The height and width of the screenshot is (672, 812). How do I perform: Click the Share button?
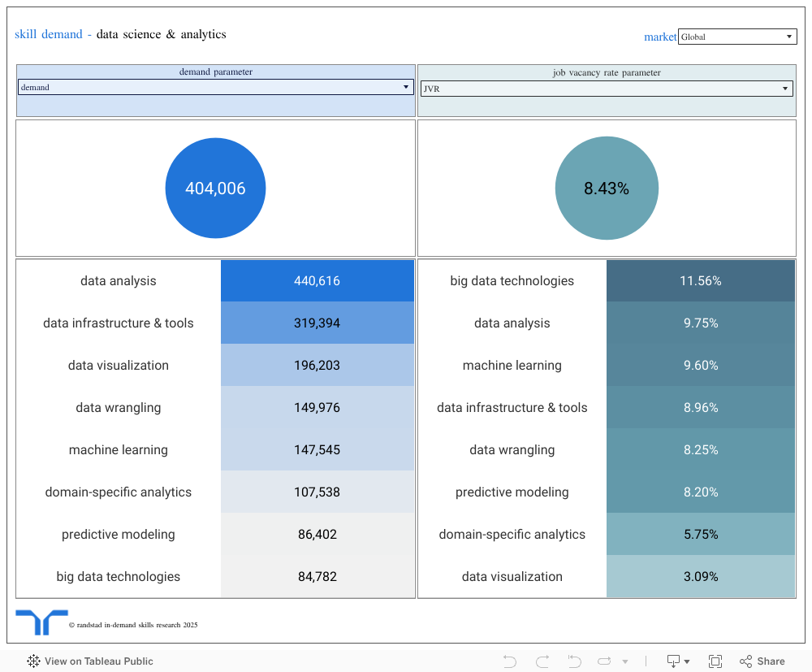(x=762, y=661)
